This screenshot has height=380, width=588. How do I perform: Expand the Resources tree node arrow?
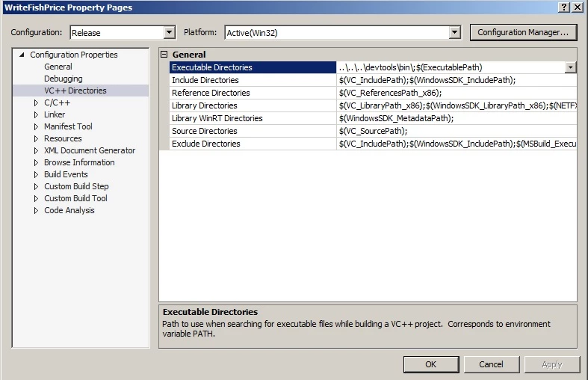coord(36,138)
